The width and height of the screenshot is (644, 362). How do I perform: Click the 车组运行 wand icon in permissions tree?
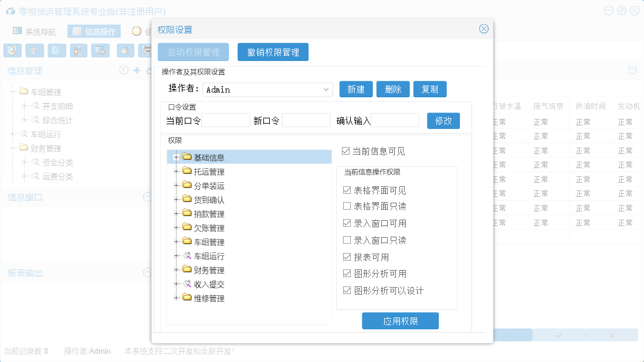(187, 256)
